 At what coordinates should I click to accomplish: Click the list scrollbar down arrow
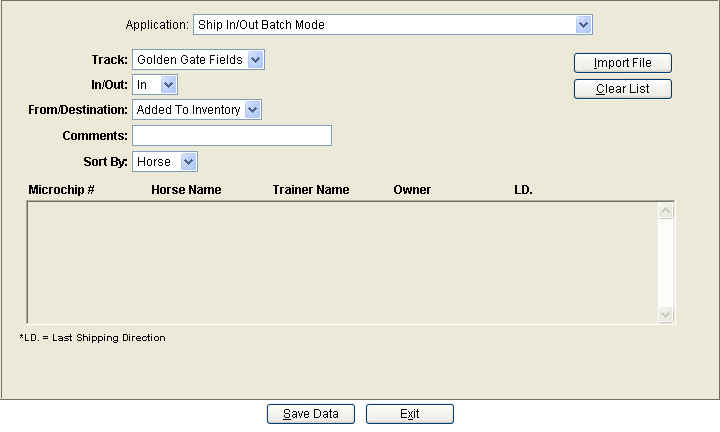coord(665,314)
